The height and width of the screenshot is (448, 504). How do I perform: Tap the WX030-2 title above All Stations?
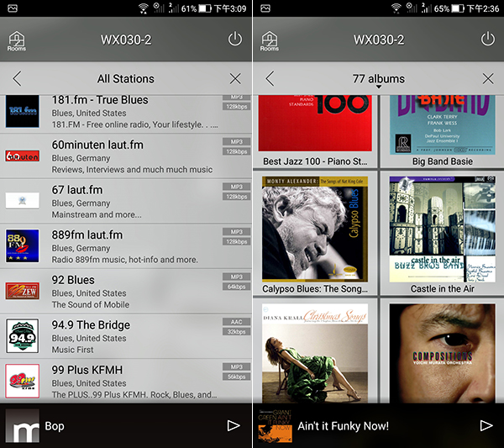point(126,40)
